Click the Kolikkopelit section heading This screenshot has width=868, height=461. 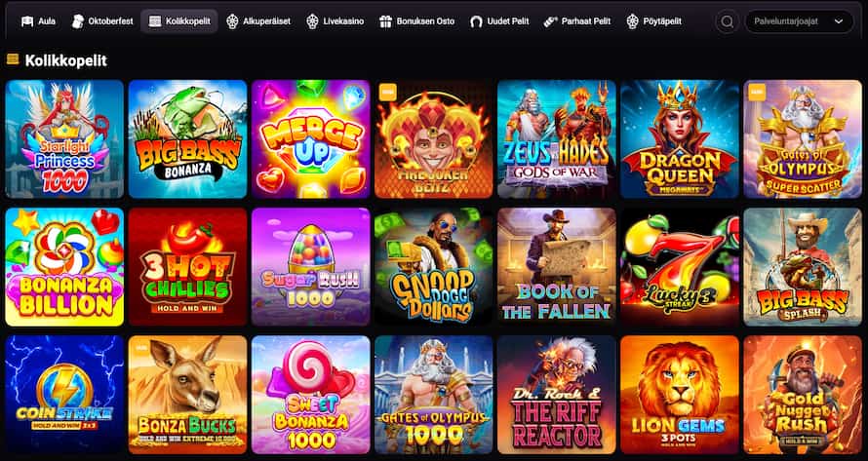pyautogui.click(x=66, y=60)
